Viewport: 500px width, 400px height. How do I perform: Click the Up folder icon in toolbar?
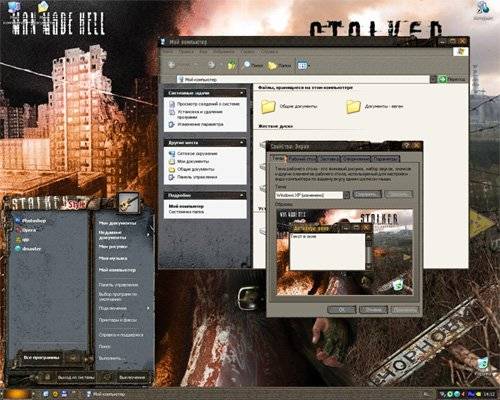(x=231, y=65)
